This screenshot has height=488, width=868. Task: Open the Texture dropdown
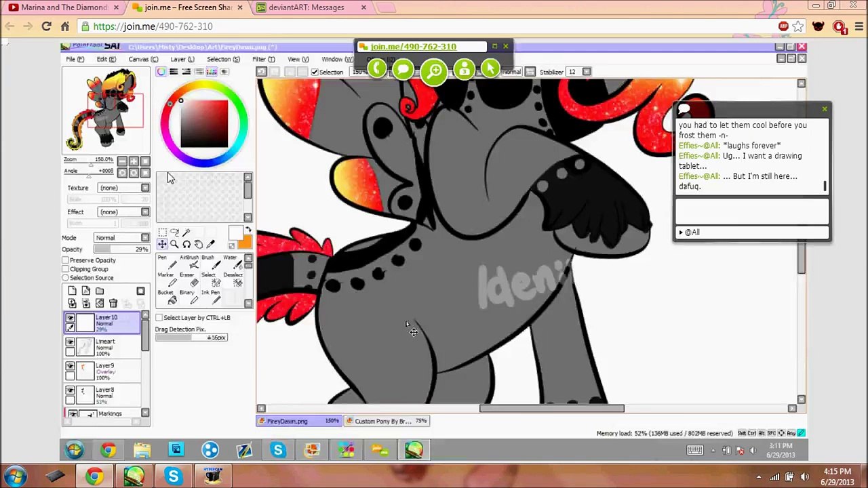(124, 188)
